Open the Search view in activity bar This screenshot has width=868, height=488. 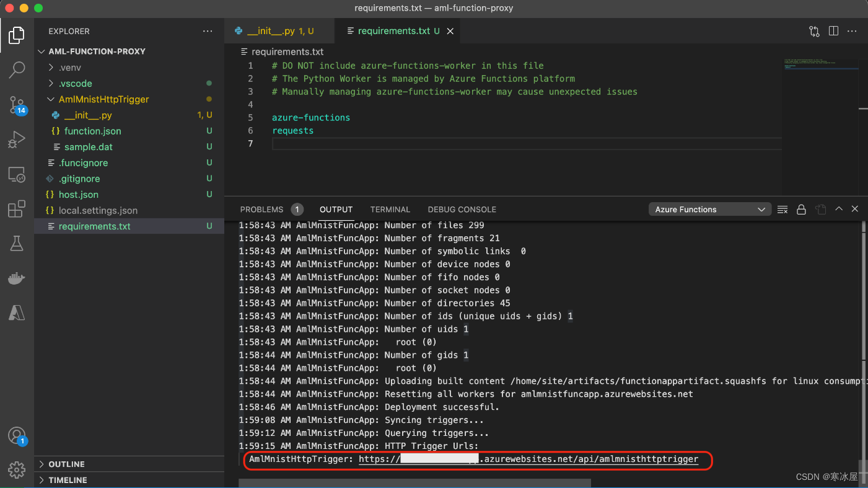(17, 70)
